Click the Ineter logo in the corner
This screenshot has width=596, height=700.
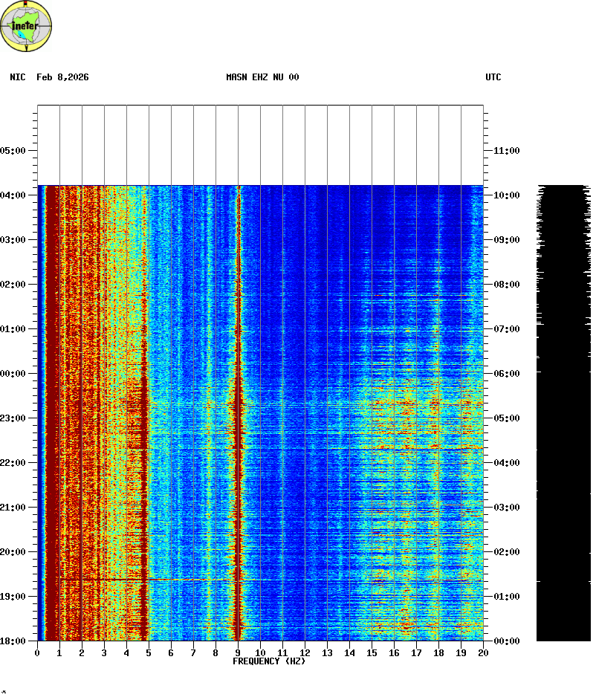(x=27, y=26)
